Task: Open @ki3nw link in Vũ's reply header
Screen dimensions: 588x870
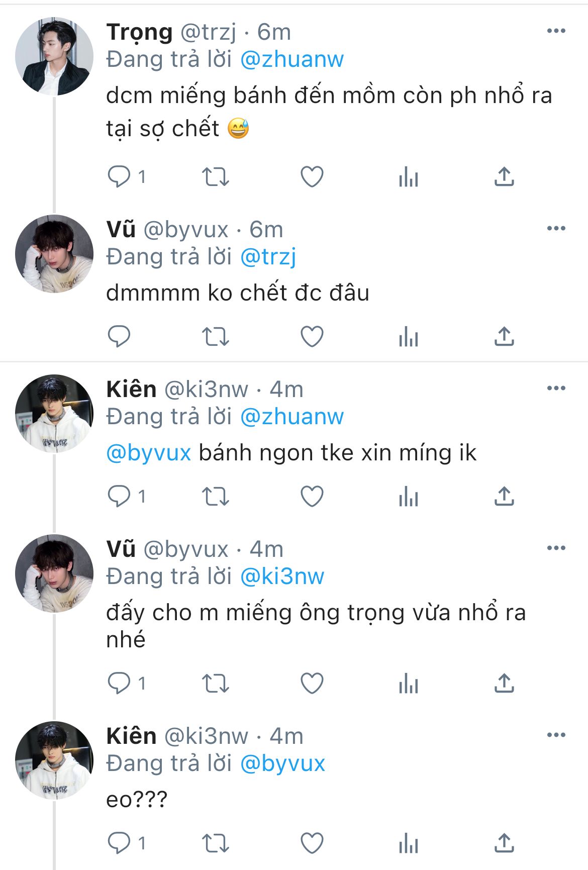Action: tap(282, 576)
